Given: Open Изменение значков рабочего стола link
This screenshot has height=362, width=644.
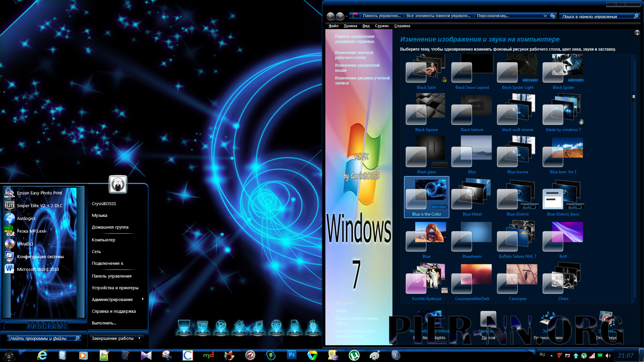Looking at the screenshot, I should (354, 55).
